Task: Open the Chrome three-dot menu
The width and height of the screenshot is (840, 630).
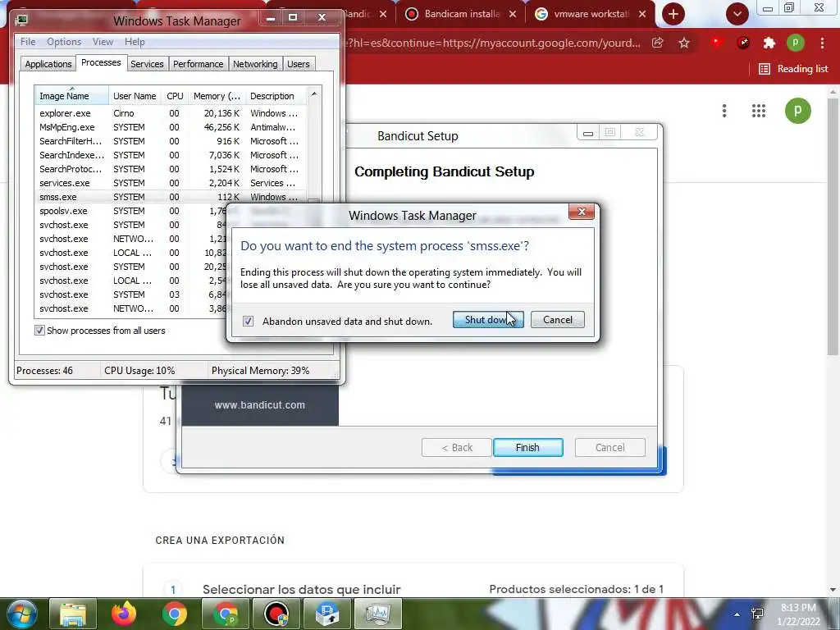Action: [x=822, y=43]
